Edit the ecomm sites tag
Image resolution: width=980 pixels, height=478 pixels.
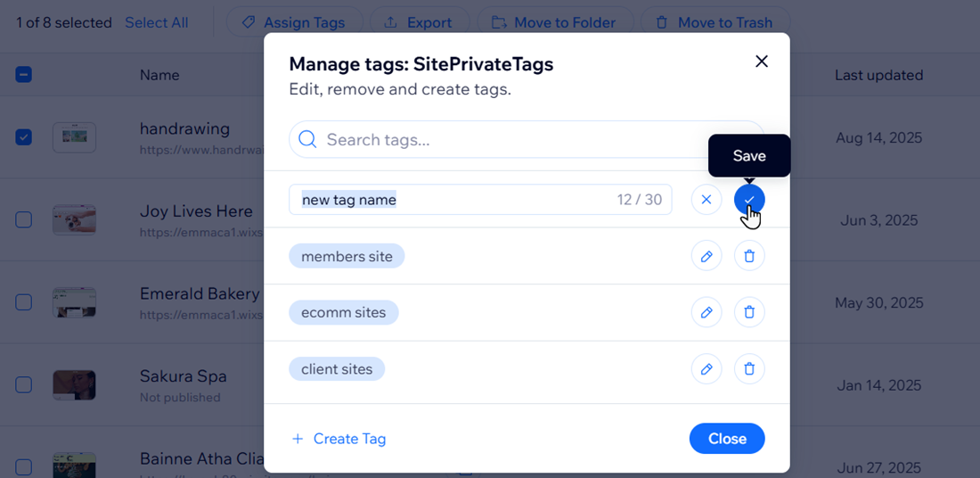(x=706, y=312)
